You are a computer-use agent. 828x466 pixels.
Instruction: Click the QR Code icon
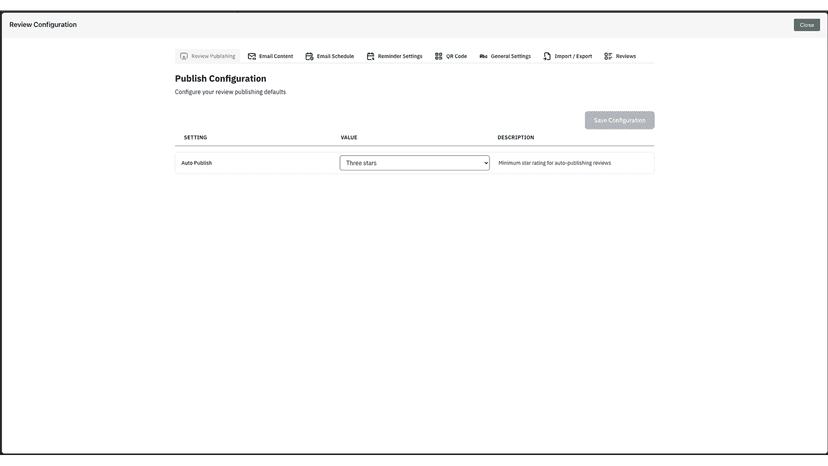[x=438, y=56]
